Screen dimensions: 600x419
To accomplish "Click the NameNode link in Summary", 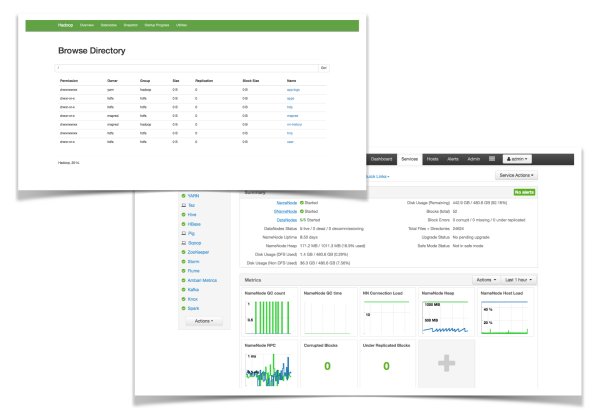I will (x=287, y=203).
